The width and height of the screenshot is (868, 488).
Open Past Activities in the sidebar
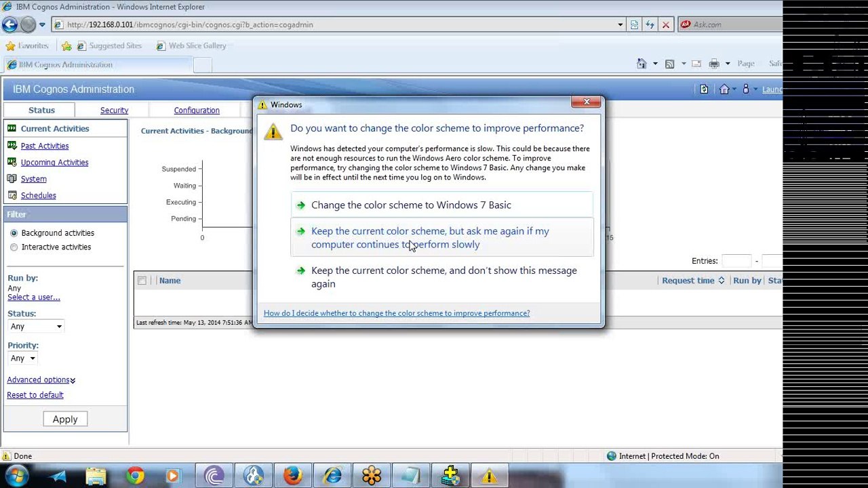point(45,146)
